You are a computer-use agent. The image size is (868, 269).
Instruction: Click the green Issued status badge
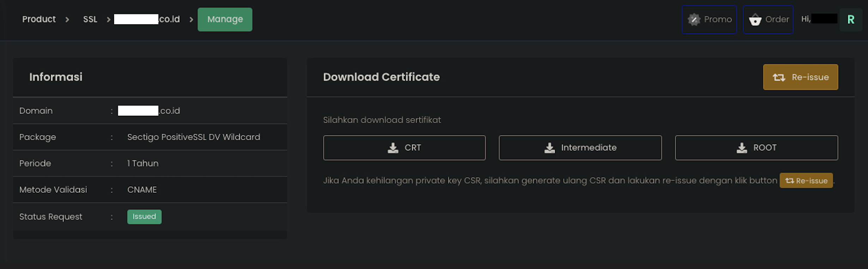(x=144, y=217)
